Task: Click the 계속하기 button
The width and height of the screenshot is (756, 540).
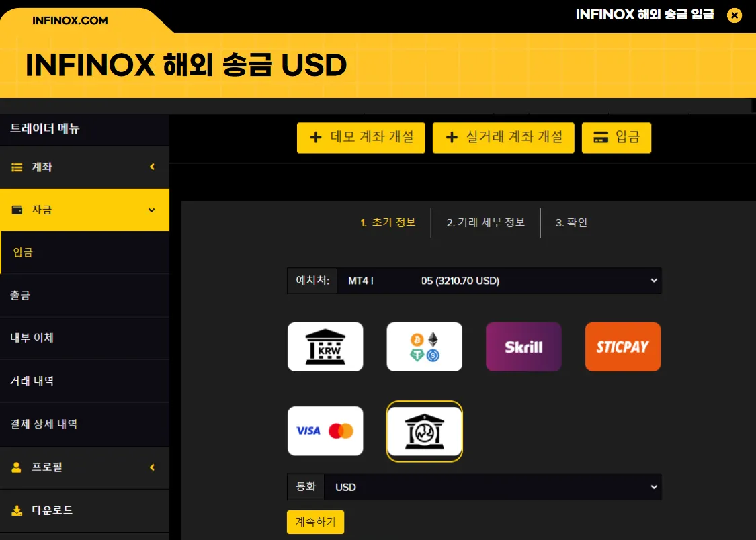Action: tap(315, 522)
